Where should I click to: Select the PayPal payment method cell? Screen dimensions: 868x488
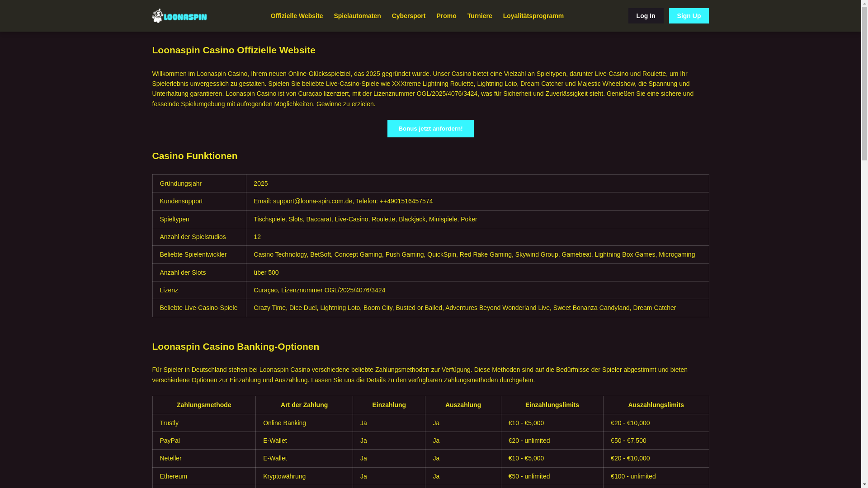click(x=204, y=441)
